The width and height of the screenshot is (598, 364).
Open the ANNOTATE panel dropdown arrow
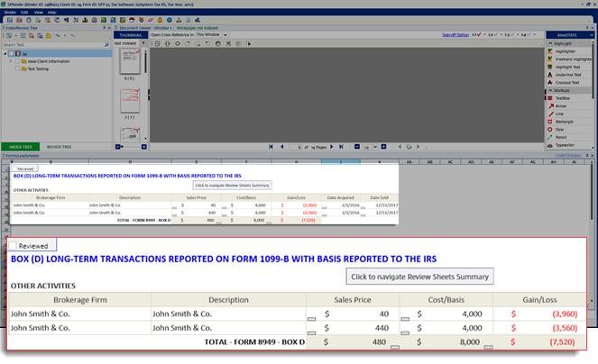pos(591,35)
